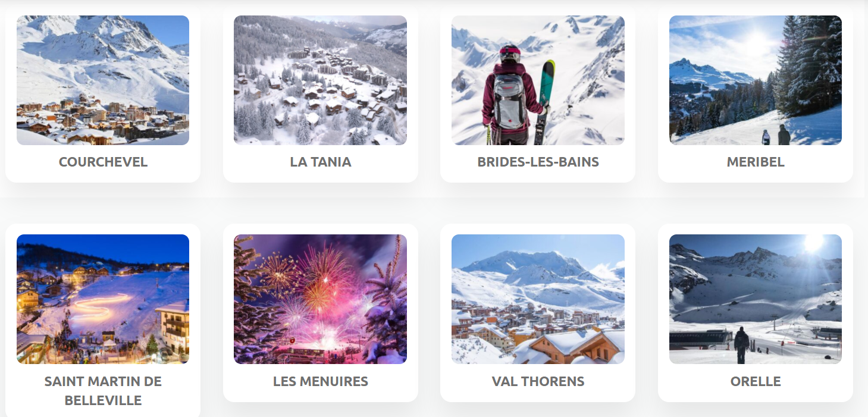Open the LES MENUIRES name link
The height and width of the screenshot is (417, 868).
(320, 381)
